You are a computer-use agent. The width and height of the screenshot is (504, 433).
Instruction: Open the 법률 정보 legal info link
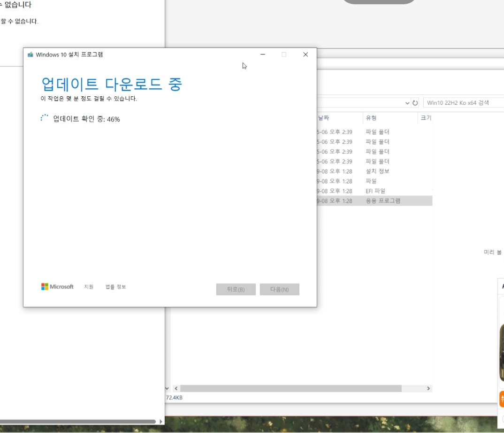point(116,286)
